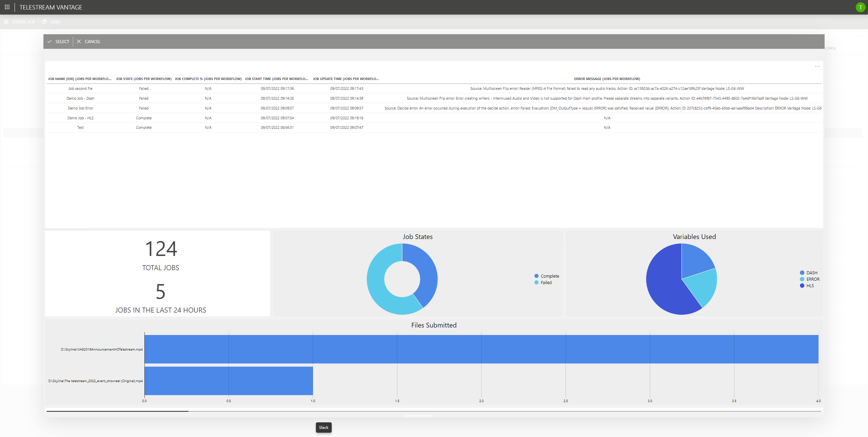Click the Reader MPEG-4 error message
Image resolution: width=868 pixels, height=437 pixels.
[607, 89]
